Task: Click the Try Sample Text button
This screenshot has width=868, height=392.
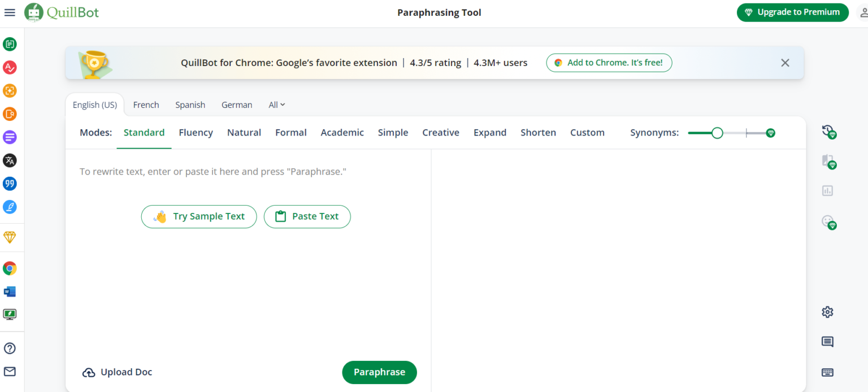Action: pos(199,216)
